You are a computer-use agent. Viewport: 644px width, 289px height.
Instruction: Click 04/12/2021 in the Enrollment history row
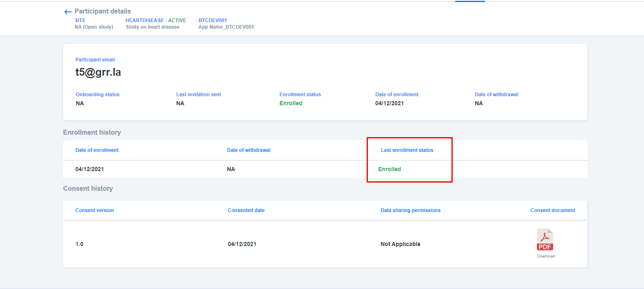(x=90, y=169)
